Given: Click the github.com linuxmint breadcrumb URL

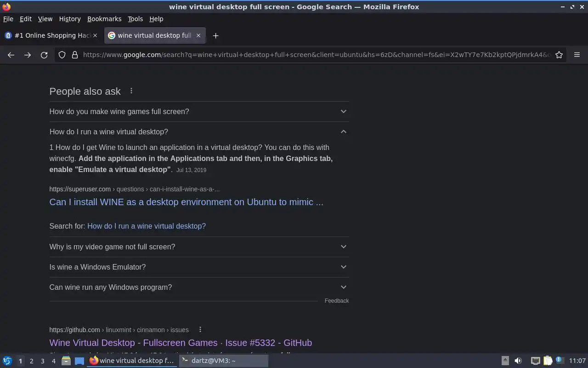Looking at the screenshot, I should pos(119,330).
